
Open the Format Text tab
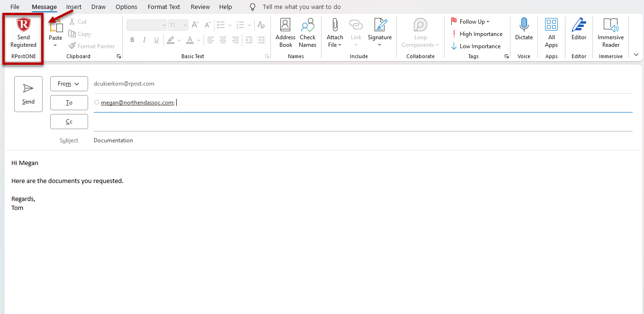[164, 7]
